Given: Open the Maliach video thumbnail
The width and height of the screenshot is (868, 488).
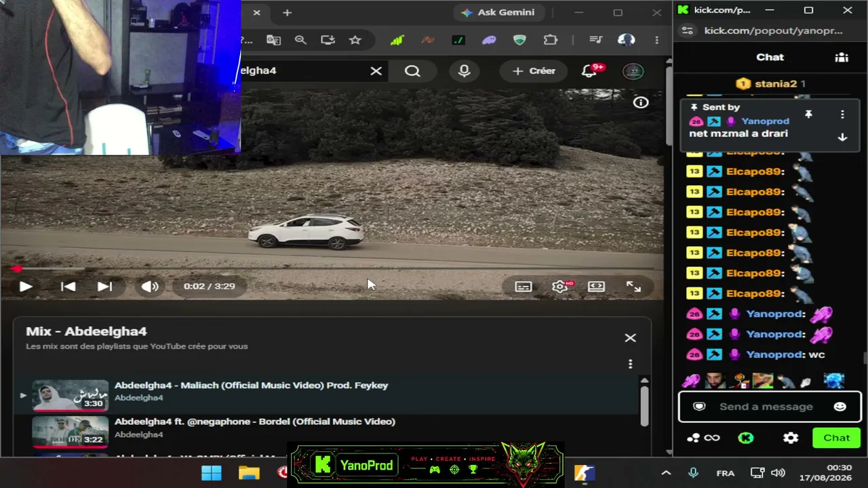Looking at the screenshot, I should pos(71,395).
